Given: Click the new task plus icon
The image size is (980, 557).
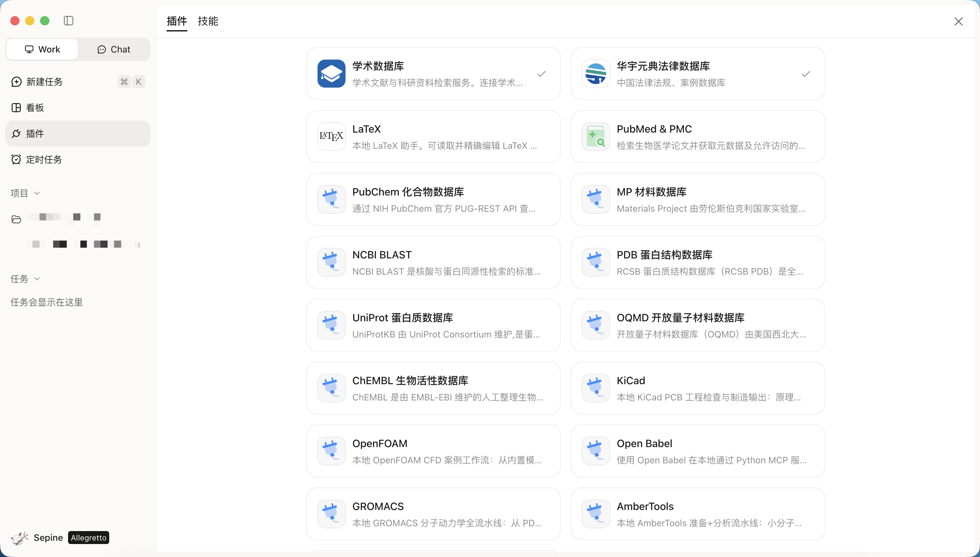Looking at the screenshot, I should 16,82.
